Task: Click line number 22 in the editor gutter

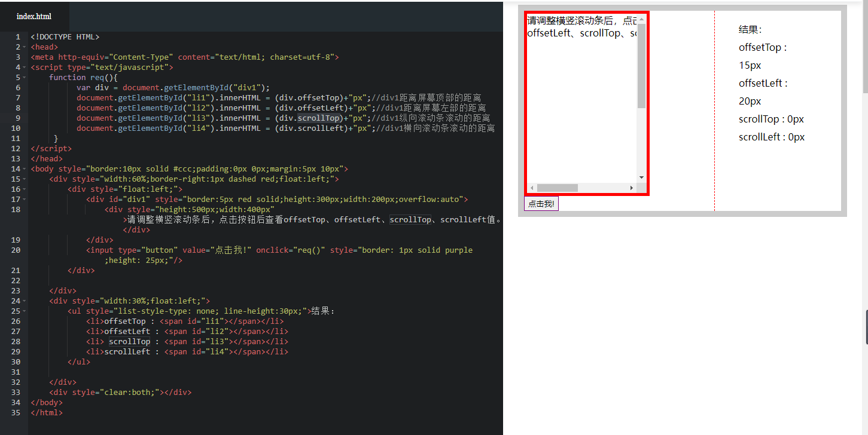Action: (16, 281)
